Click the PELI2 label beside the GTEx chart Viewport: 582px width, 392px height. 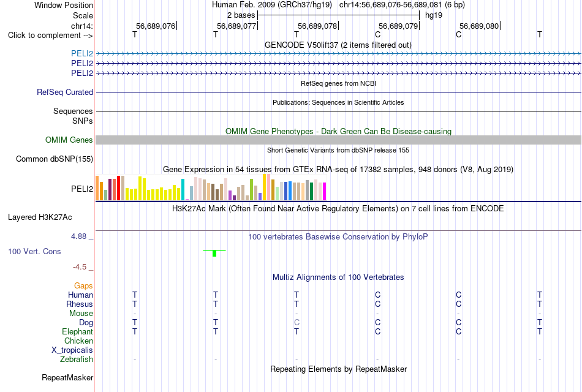[82, 189]
